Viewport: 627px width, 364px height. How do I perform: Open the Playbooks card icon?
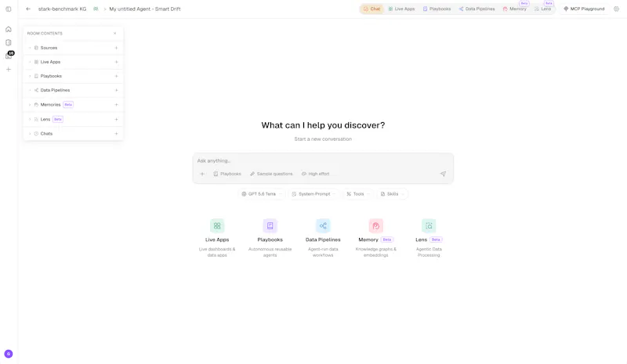coord(270,225)
